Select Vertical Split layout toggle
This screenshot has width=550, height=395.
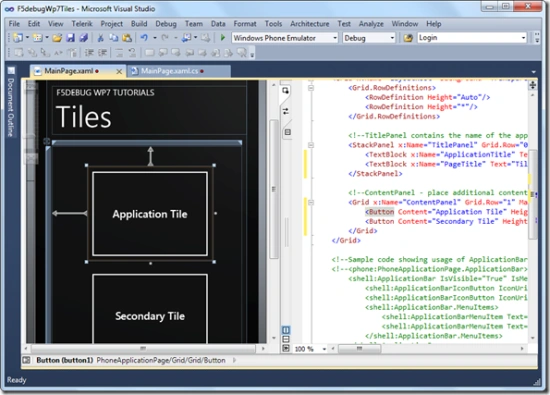point(286,330)
